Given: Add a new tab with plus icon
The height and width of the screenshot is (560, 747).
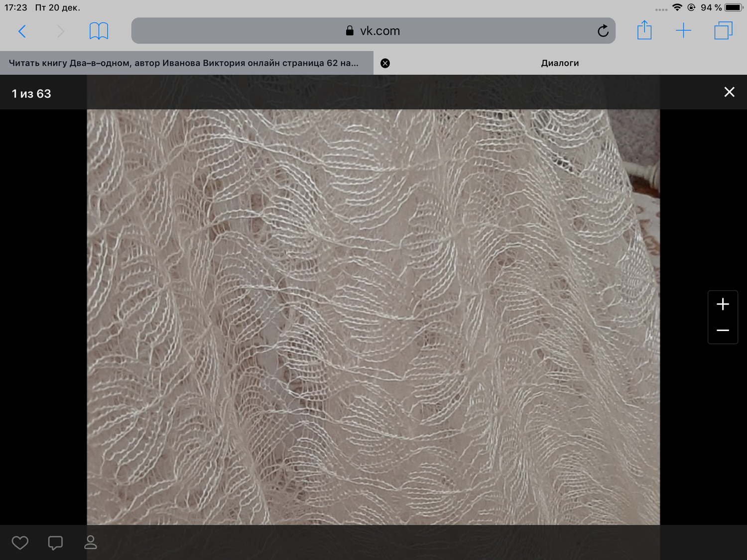Looking at the screenshot, I should [684, 31].
